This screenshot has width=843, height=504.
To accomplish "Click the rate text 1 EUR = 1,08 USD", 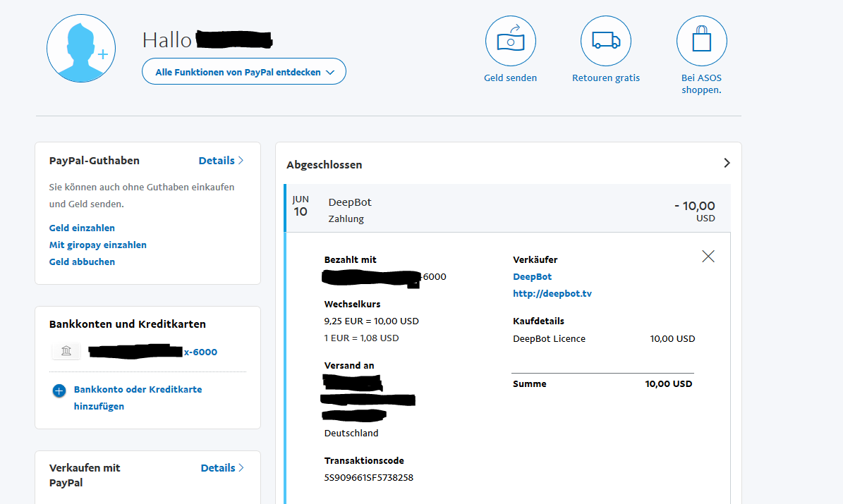I will coord(361,338).
